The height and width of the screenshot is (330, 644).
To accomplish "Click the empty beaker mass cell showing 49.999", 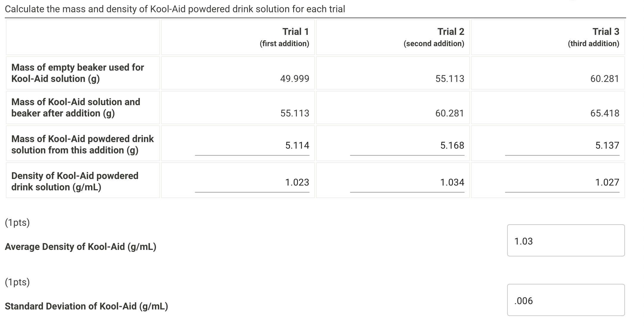I will tap(295, 78).
